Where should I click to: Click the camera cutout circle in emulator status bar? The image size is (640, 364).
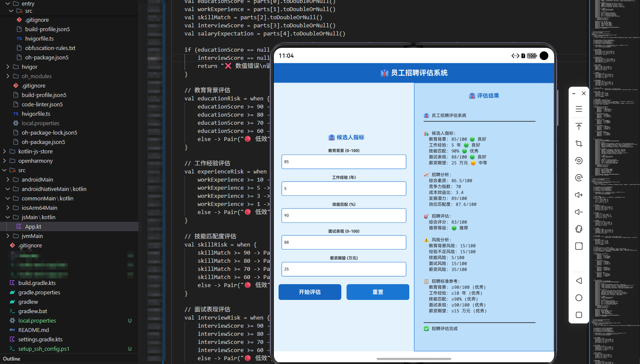pos(544,56)
